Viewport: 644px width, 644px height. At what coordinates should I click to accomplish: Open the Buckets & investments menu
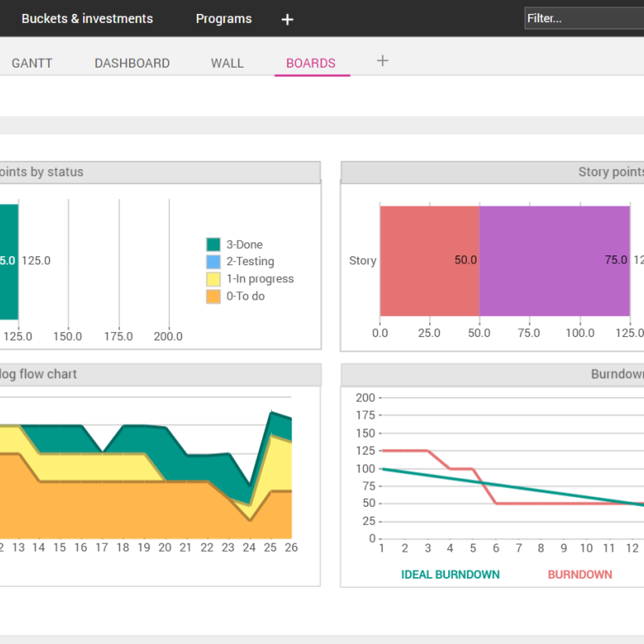[x=87, y=19]
